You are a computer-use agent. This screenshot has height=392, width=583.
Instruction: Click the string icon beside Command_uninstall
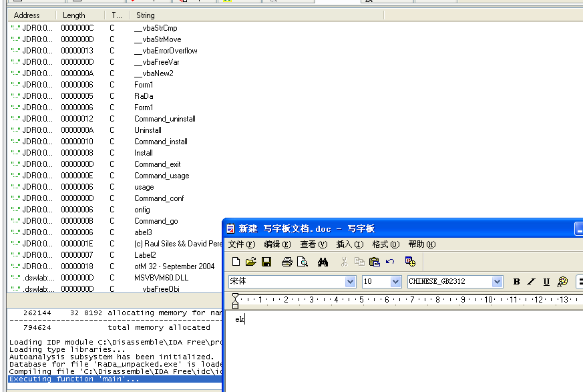(x=15, y=119)
